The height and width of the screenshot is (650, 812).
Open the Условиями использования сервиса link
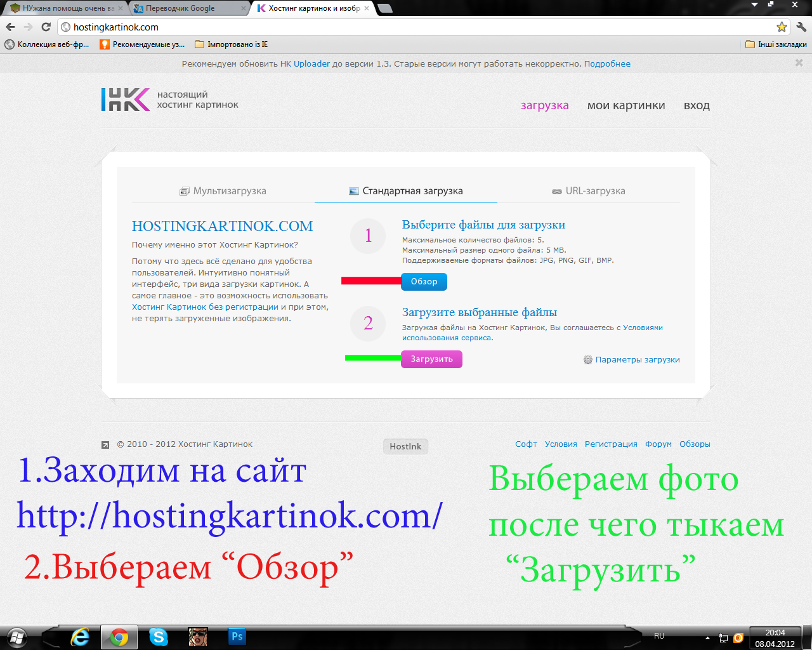point(532,333)
